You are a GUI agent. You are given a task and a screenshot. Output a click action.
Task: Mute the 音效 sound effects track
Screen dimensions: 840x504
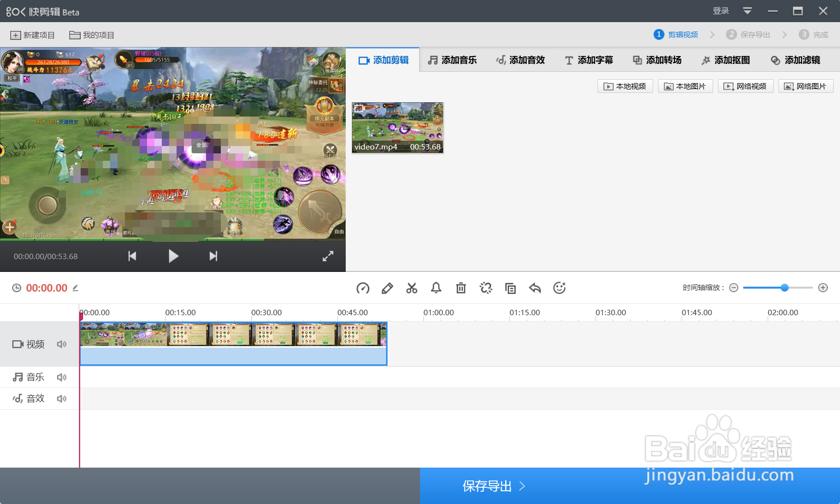point(61,398)
